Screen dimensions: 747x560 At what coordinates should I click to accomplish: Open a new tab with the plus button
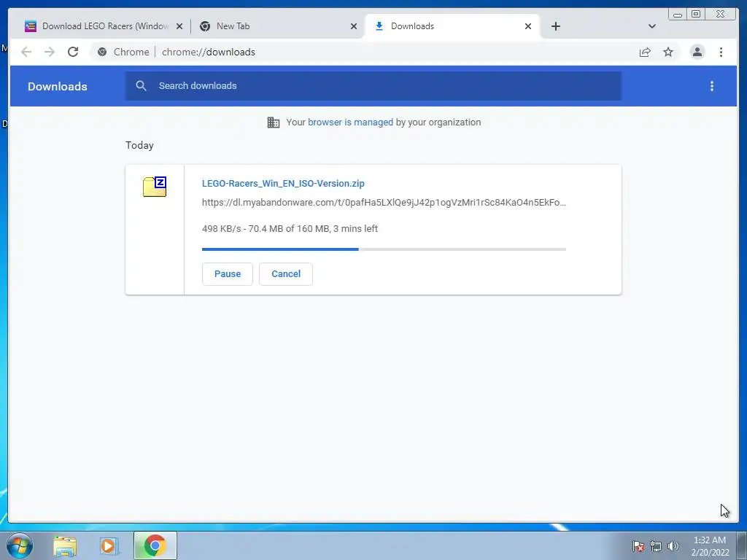coord(555,26)
